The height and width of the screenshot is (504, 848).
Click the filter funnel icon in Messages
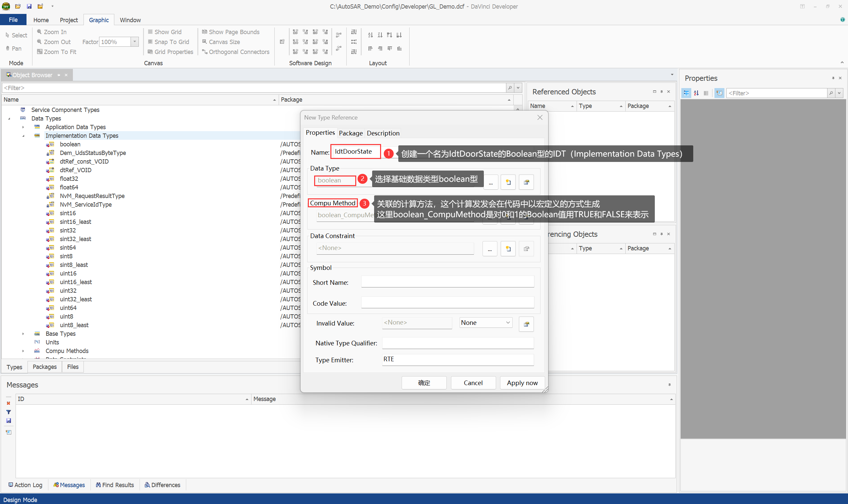(9, 412)
